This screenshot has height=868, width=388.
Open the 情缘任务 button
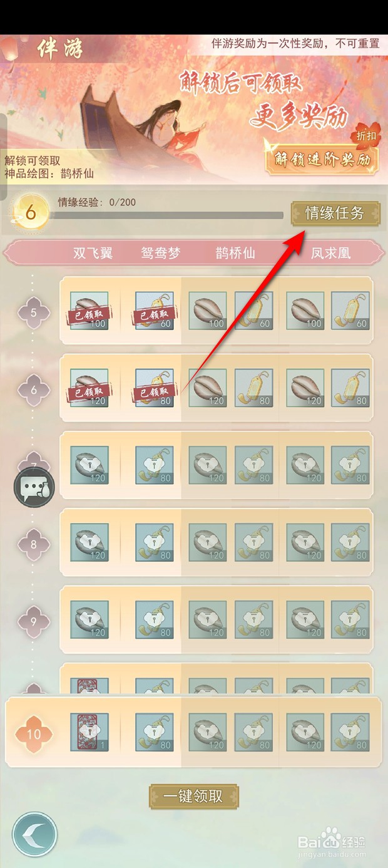335,213
